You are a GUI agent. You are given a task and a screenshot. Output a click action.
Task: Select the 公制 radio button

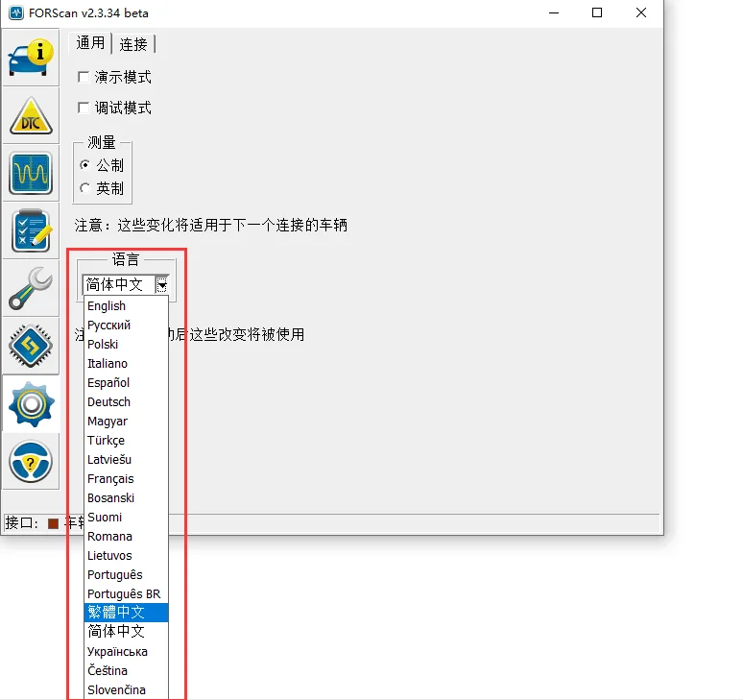[x=84, y=165]
